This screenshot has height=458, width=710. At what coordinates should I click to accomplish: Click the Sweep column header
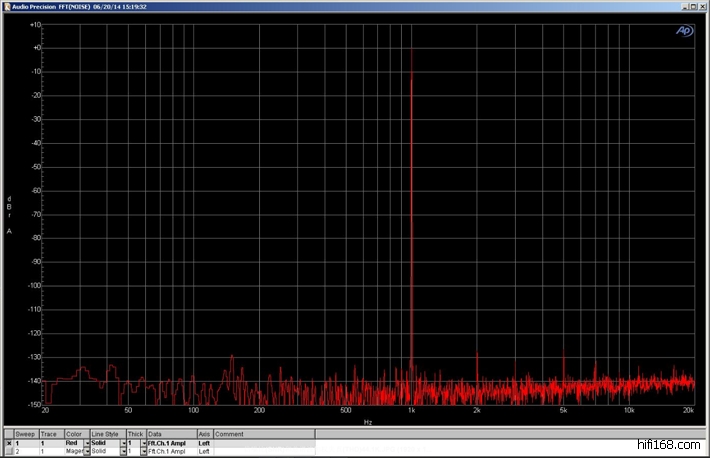tap(25, 434)
